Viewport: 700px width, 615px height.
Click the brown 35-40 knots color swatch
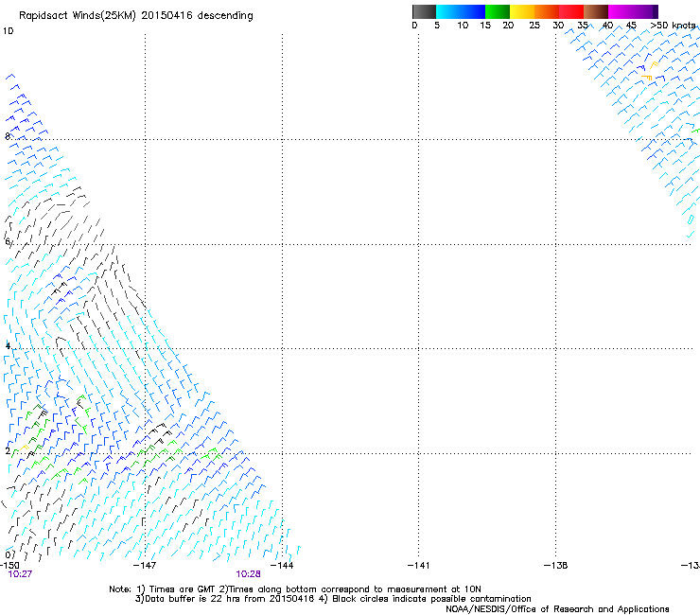(596, 11)
